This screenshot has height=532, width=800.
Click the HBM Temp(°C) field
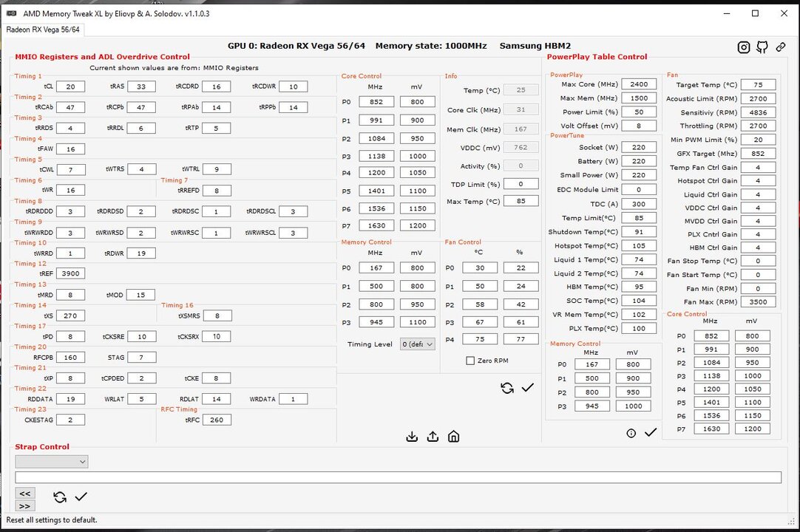point(639,287)
